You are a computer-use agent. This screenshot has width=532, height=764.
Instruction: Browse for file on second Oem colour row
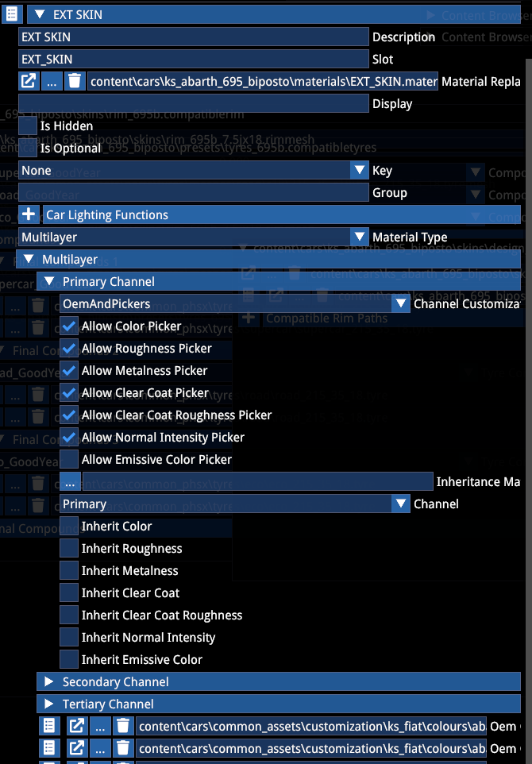(100, 749)
